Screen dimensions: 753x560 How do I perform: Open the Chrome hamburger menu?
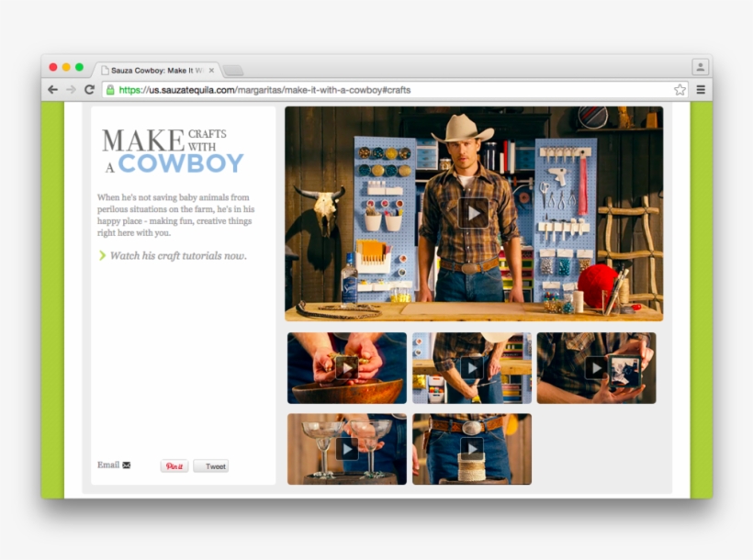point(701,90)
